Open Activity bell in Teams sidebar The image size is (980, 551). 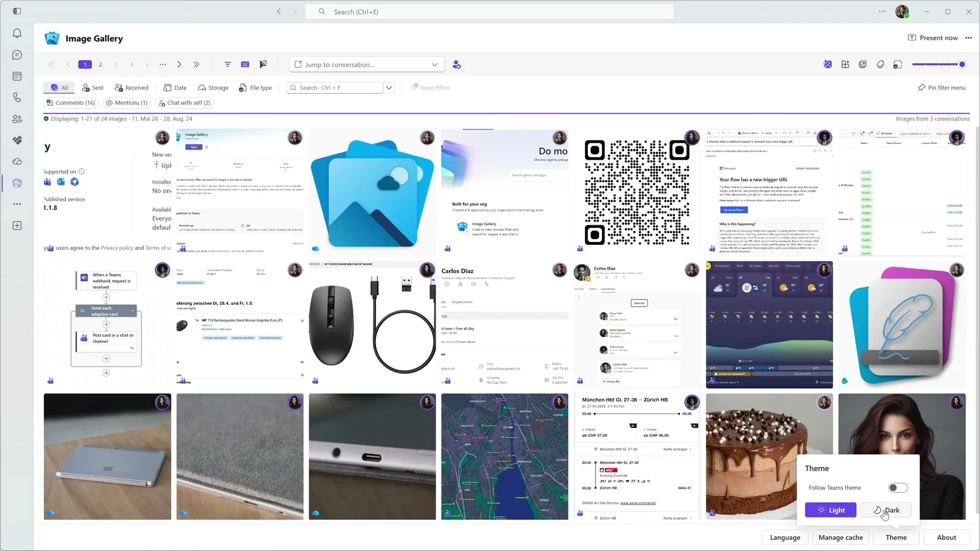[x=17, y=34]
